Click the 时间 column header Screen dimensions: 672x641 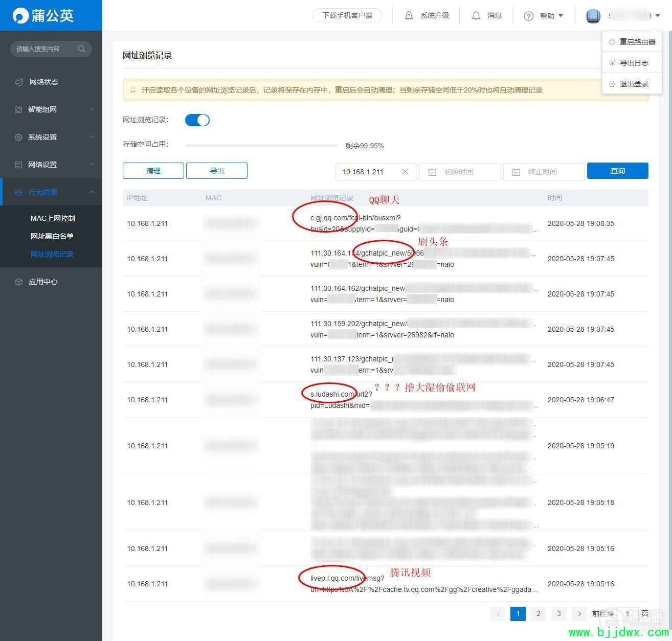tap(554, 198)
